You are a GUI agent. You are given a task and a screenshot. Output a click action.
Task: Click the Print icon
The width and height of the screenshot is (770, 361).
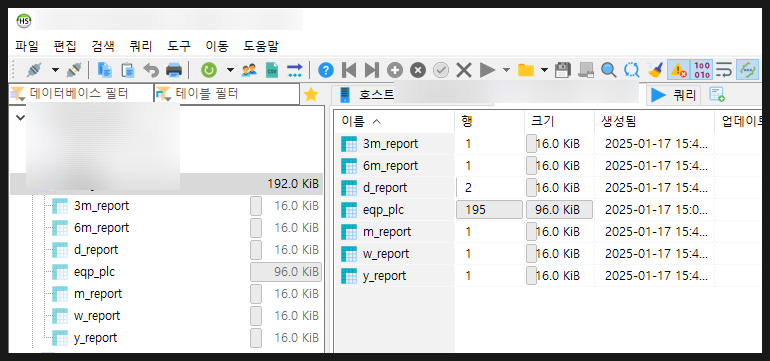coord(174,70)
